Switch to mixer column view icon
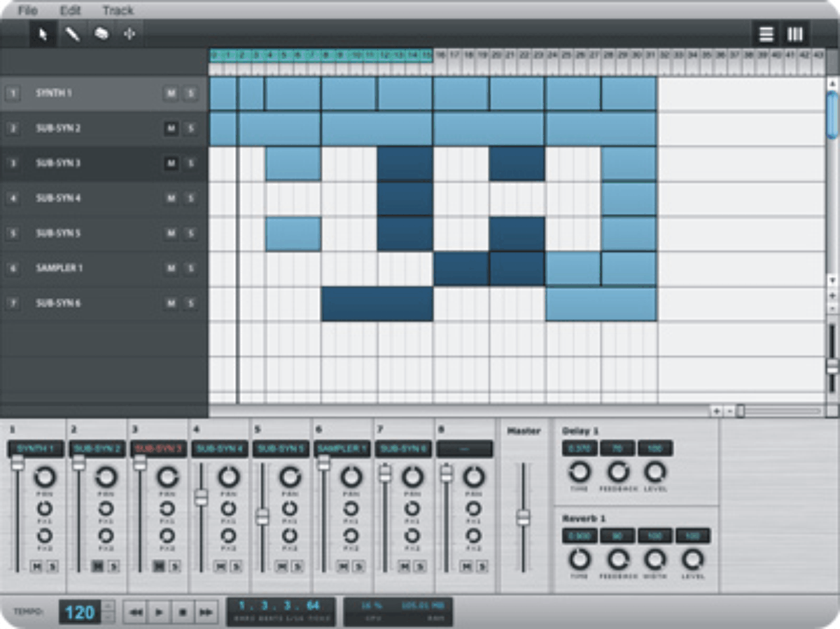 (795, 33)
